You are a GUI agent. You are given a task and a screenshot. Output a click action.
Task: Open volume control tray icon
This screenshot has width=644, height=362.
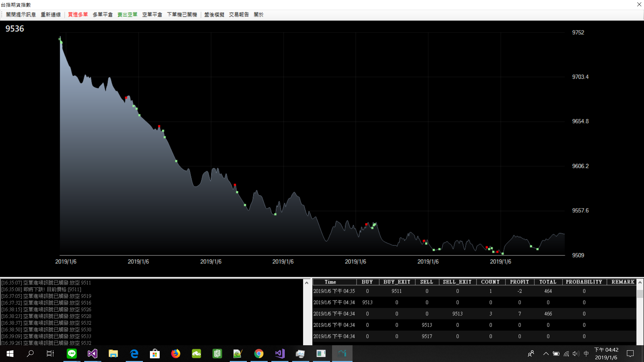click(576, 354)
